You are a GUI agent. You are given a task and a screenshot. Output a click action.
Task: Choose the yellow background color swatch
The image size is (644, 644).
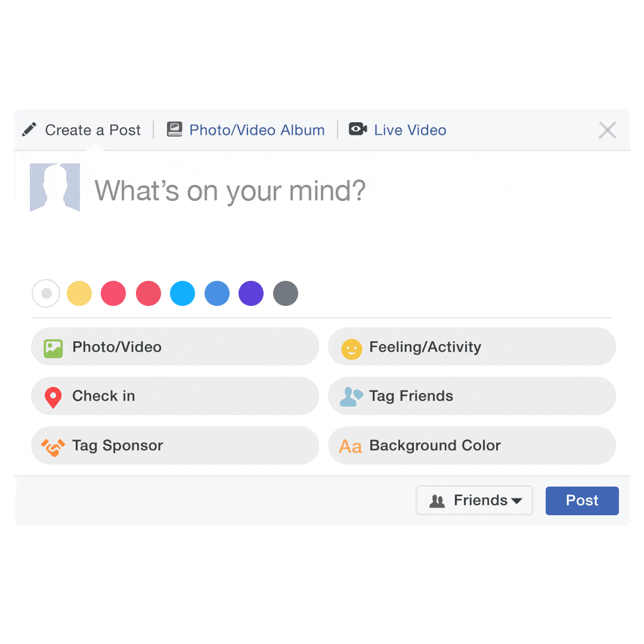pyautogui.click(x=79, y=293)
